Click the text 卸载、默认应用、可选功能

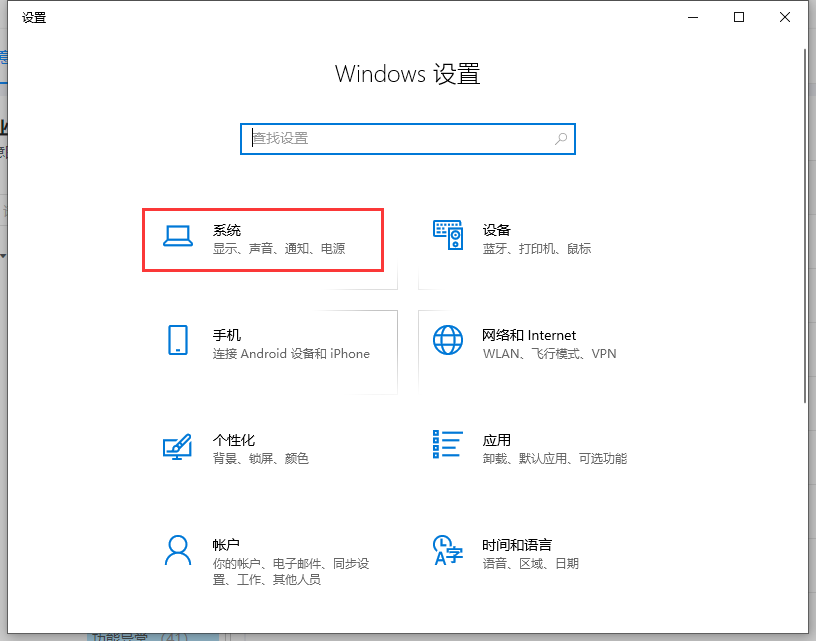[x=555, y=458]
